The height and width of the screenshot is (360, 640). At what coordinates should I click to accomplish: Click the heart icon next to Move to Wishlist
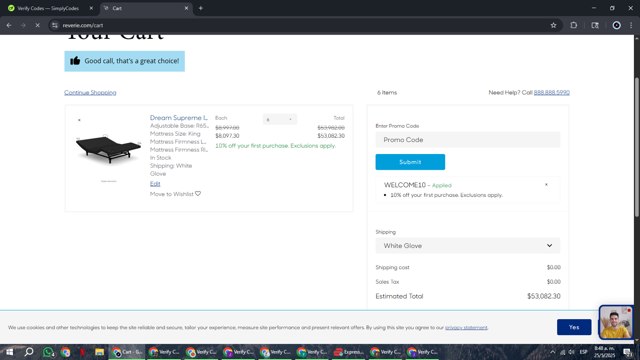(x=198, y=194)
